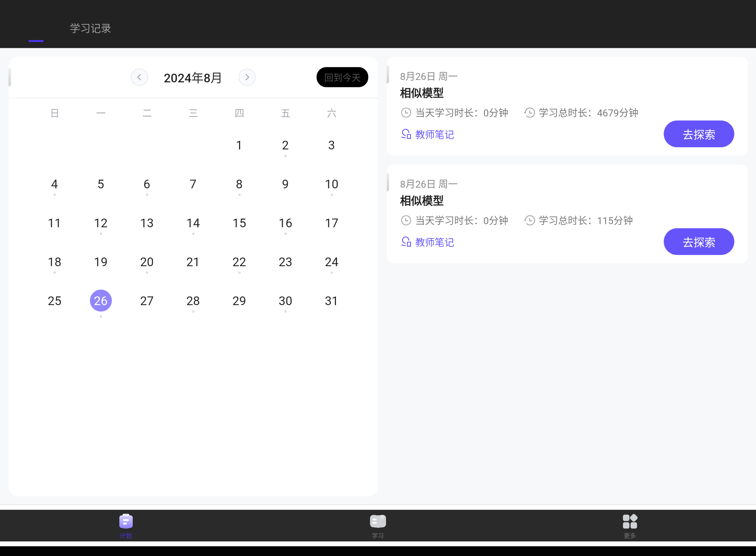Switch to the 学习 section via bottom bar icon

pos(378,525)
